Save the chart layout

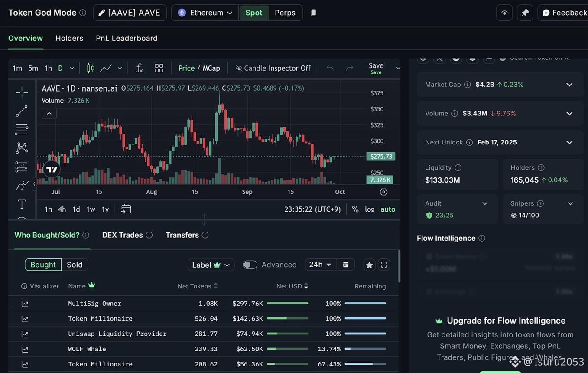click(x=376, y=68)
